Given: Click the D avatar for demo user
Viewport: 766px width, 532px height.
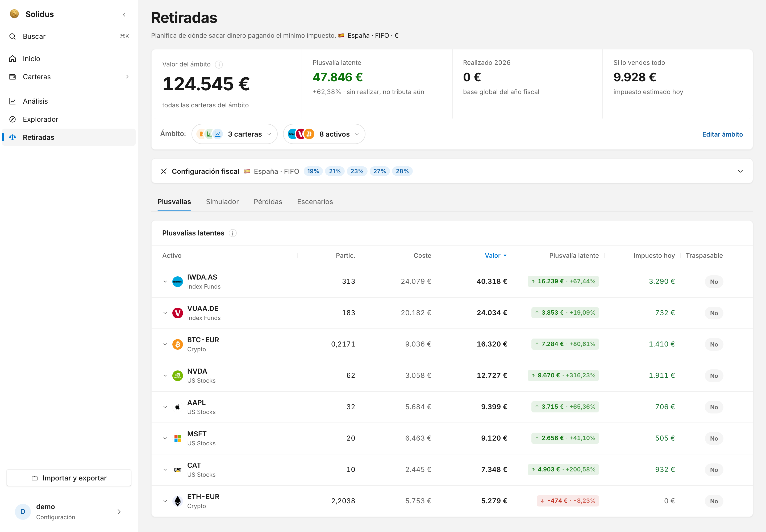Looking at the screenshot, I should click(x=23, y=512).
